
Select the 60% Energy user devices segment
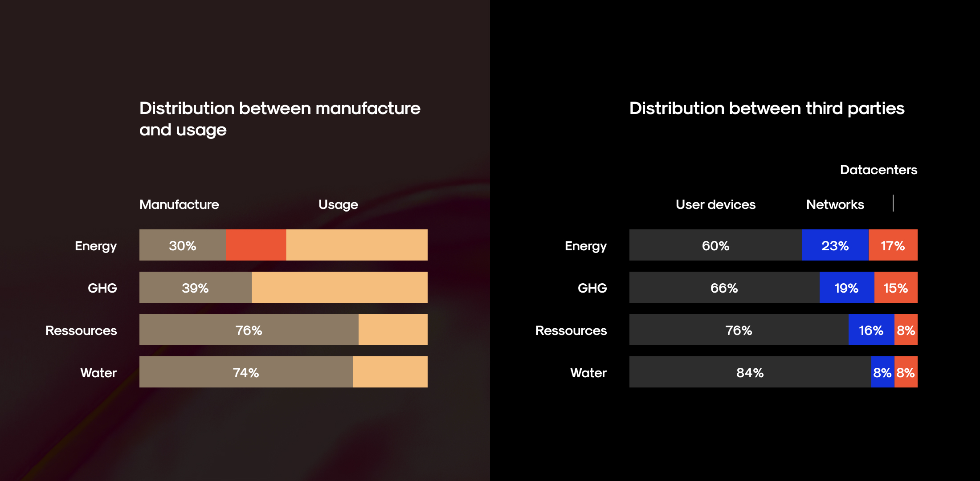click(716, 245)
